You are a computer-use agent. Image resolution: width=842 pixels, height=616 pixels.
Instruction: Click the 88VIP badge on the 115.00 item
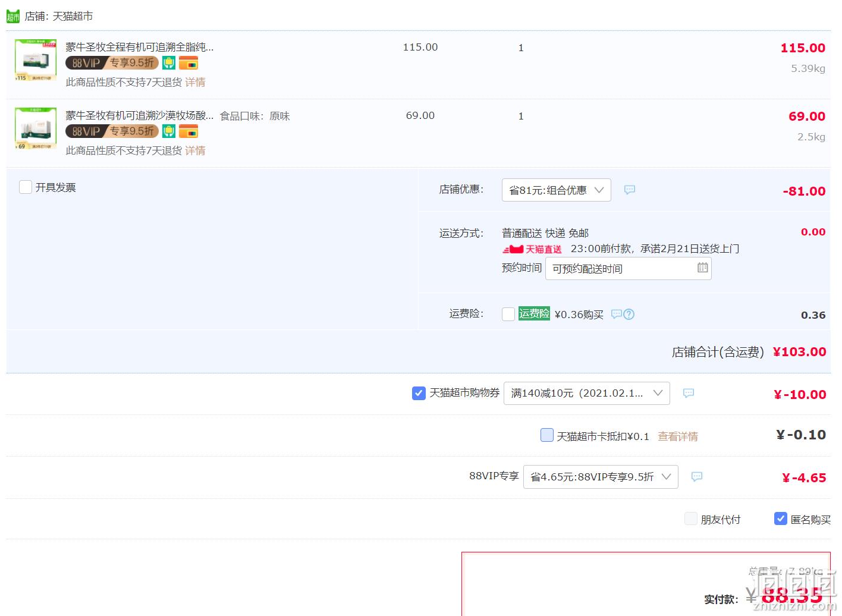coord(112,63)
